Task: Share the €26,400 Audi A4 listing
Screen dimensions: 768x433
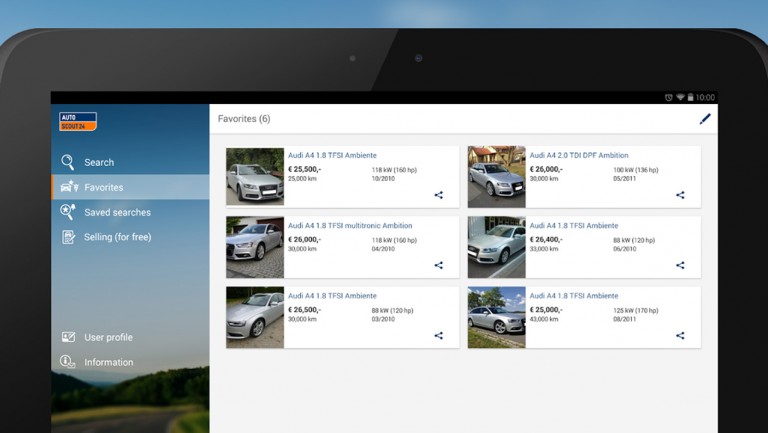Action: [680, 265]
